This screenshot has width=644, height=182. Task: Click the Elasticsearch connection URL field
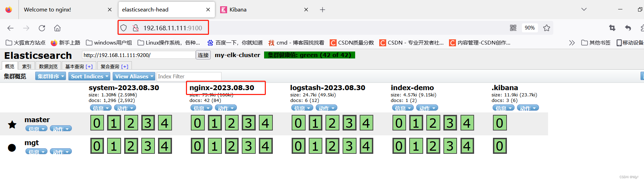pyautogui.click(x=139, y=55)
